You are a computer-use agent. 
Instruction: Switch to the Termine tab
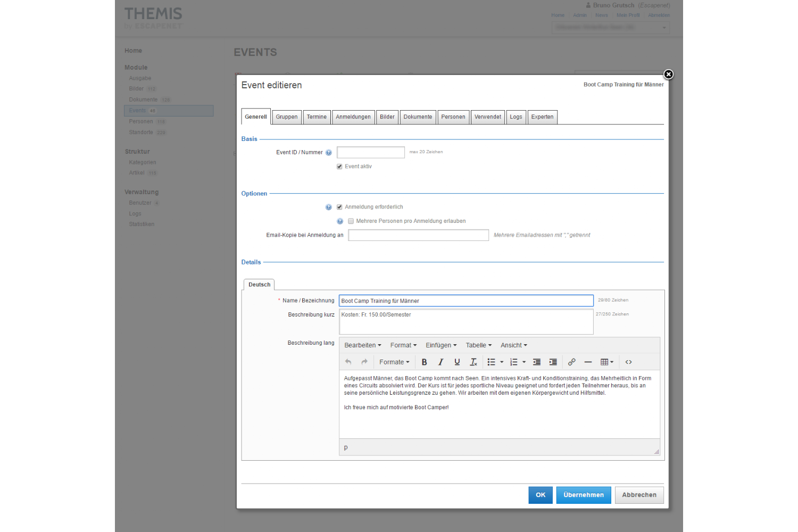point(317,117)
